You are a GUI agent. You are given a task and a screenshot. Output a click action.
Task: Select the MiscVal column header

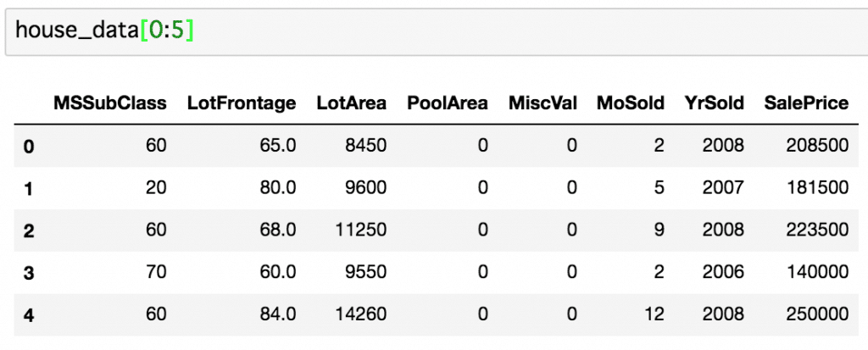point(542,103)
